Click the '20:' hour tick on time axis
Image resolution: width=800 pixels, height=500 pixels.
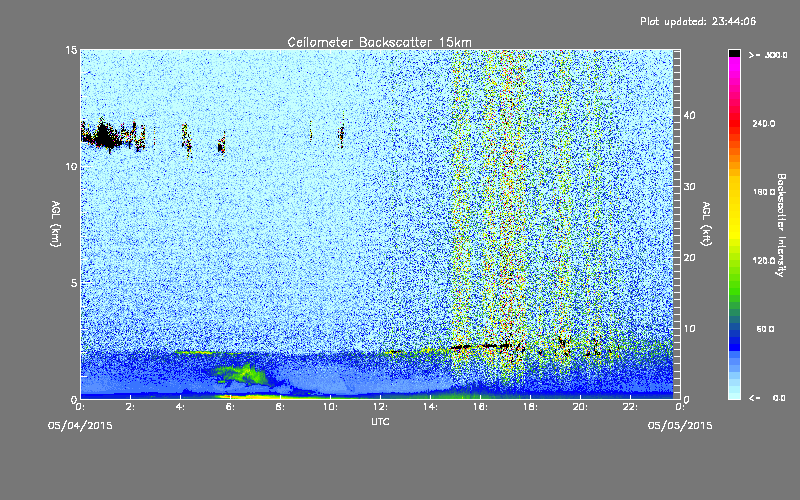[580, 407]
